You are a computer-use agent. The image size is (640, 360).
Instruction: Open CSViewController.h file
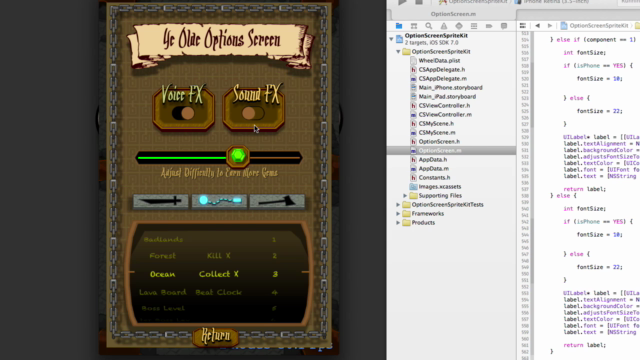coord(444,105)
